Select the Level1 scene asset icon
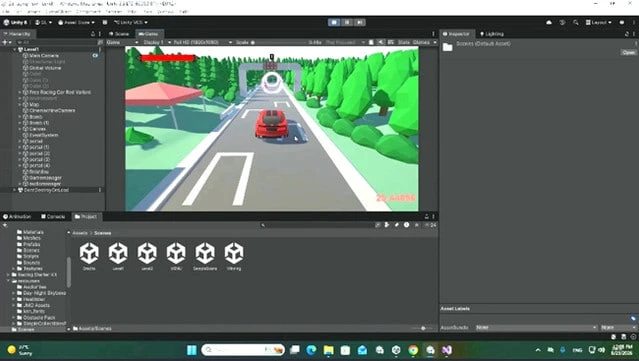The width and height of the screenshot is (639, 361). [x=118, y=253]
